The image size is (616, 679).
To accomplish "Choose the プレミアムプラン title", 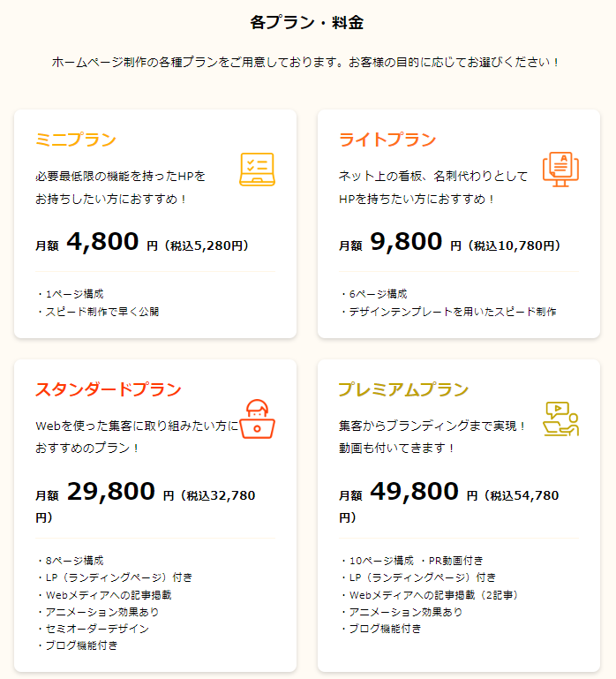I will pyautogui.click(x=403, y=389).
